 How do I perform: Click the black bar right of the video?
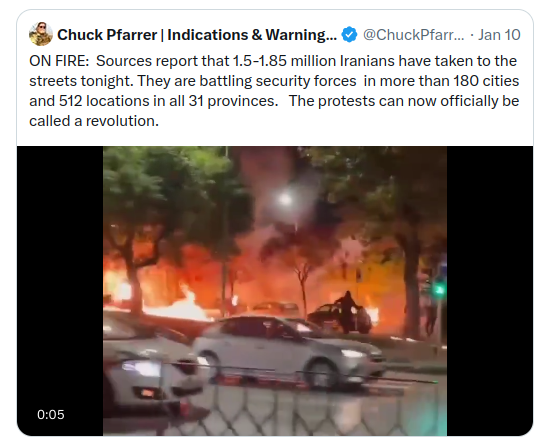490,291
